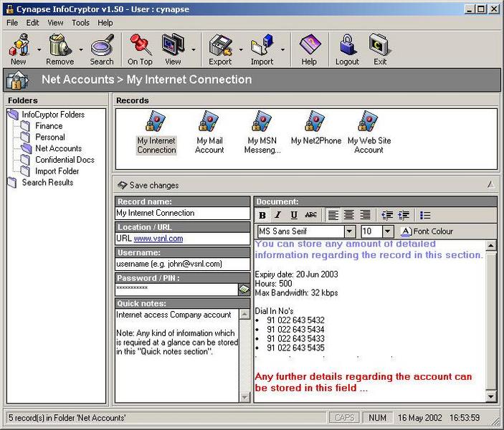Click the Net Accounts header folder icon

pyautogui.click(x=17, y=80)
